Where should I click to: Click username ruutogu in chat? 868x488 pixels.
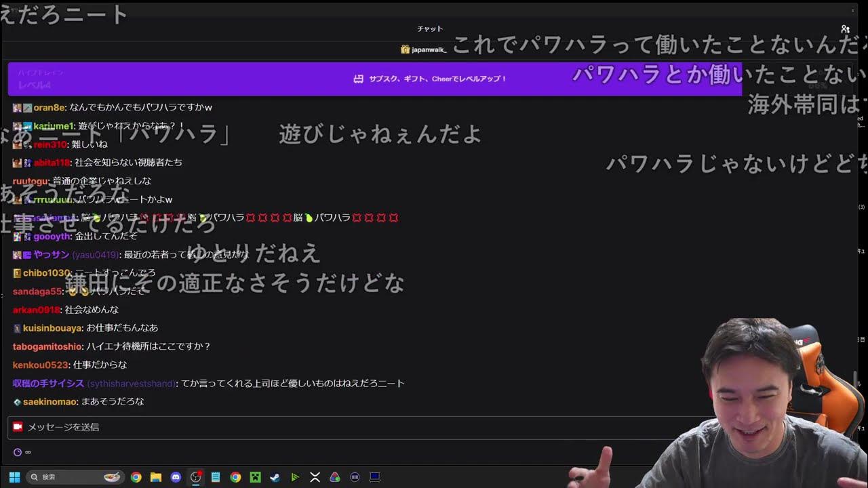coord(30,181)
